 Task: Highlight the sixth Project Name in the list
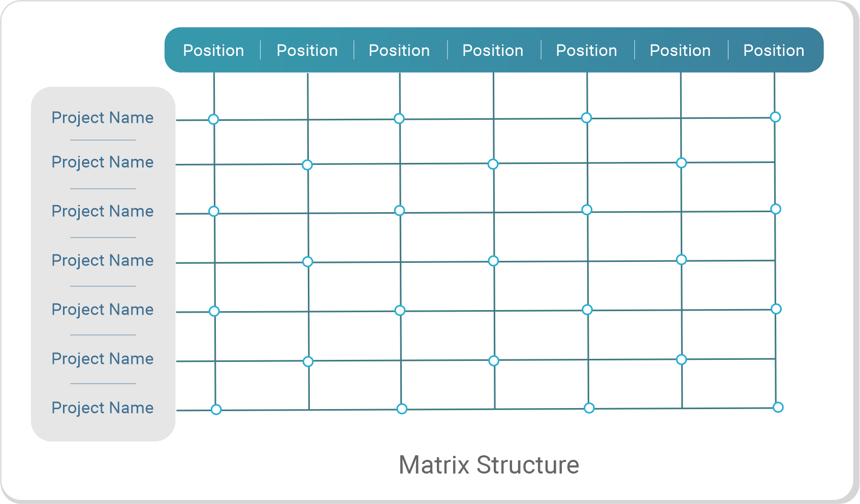tap(103, 359)
